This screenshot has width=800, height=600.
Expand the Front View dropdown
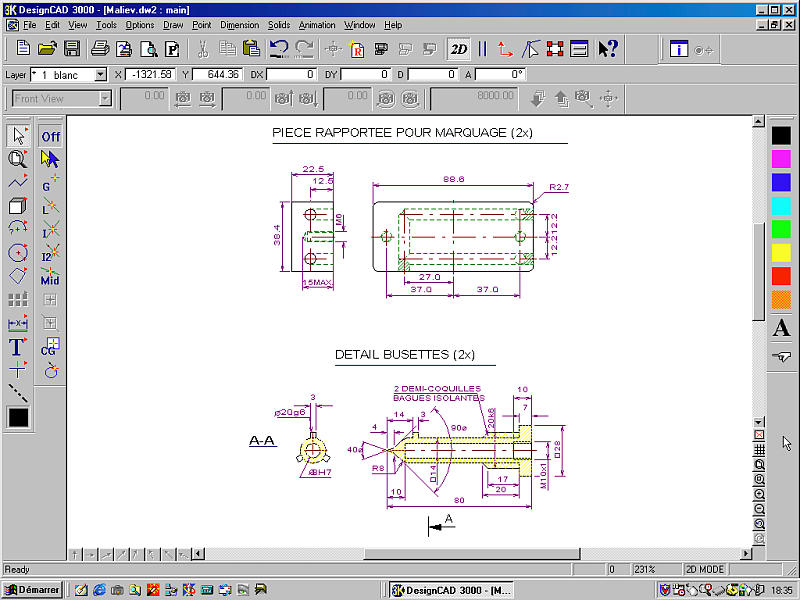tap(105, 99)
